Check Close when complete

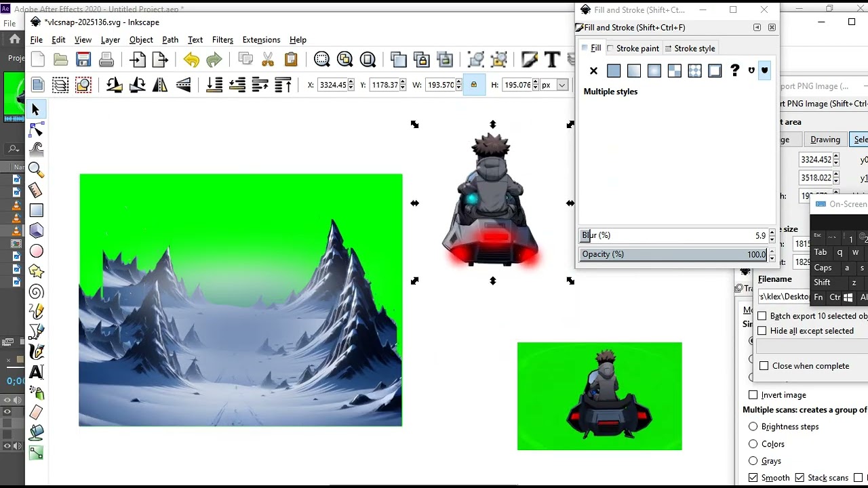764,366
